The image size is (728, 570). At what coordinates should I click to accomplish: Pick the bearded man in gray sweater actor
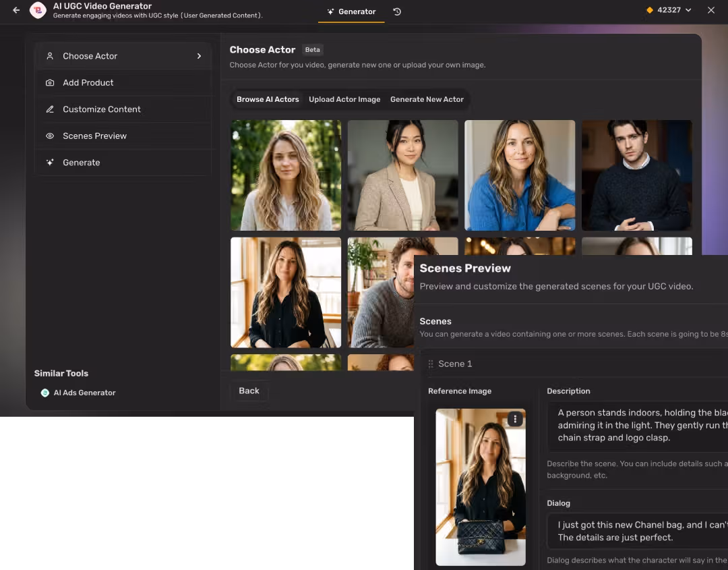pyautogui.click(x=381, y=292)
